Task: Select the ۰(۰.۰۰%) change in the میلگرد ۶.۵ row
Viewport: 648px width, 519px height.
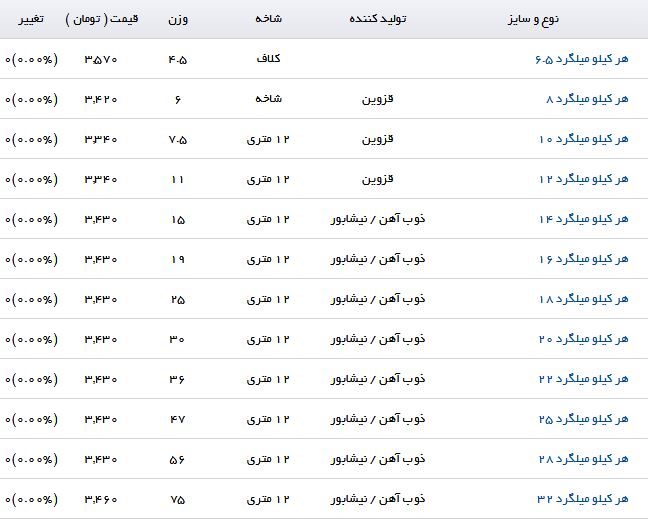Action: click(x=31, y=60)
